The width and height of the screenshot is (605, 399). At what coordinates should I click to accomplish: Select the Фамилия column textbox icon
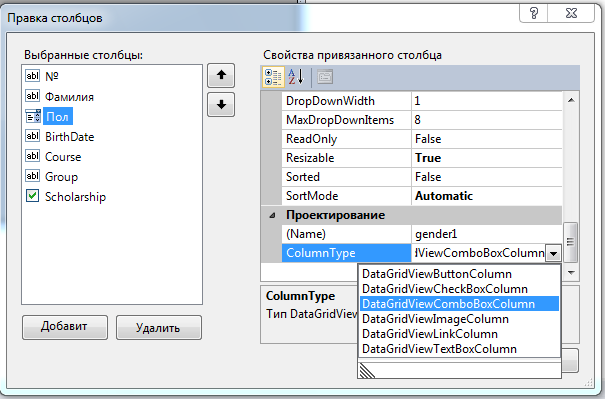(32, 96)
